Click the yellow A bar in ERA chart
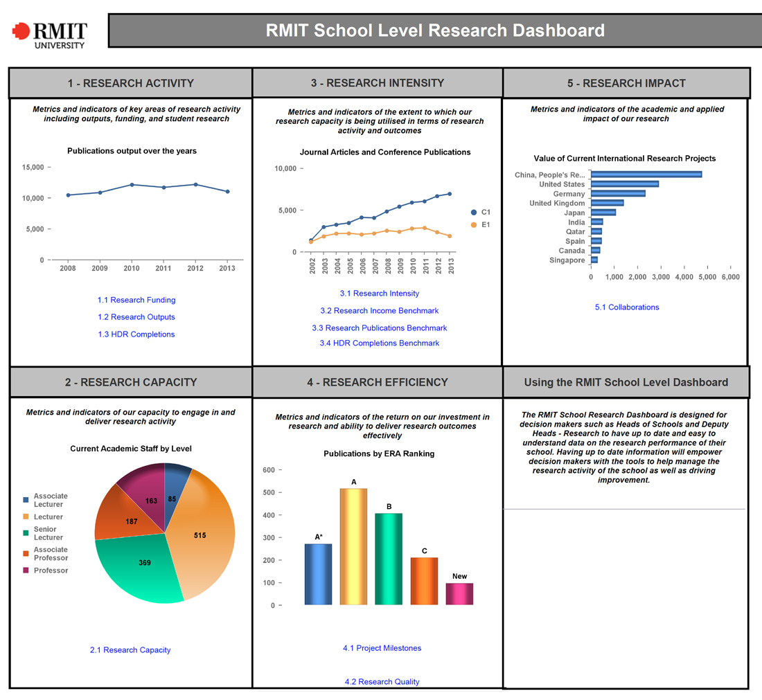This screenshot has width=762, height=700. [353, 546]
